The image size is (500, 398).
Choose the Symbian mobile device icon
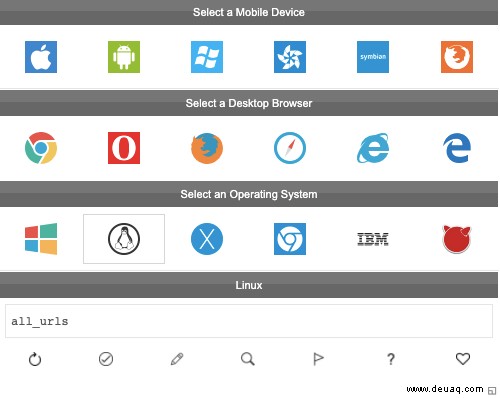pyautogui.click(x=373, y=57)
